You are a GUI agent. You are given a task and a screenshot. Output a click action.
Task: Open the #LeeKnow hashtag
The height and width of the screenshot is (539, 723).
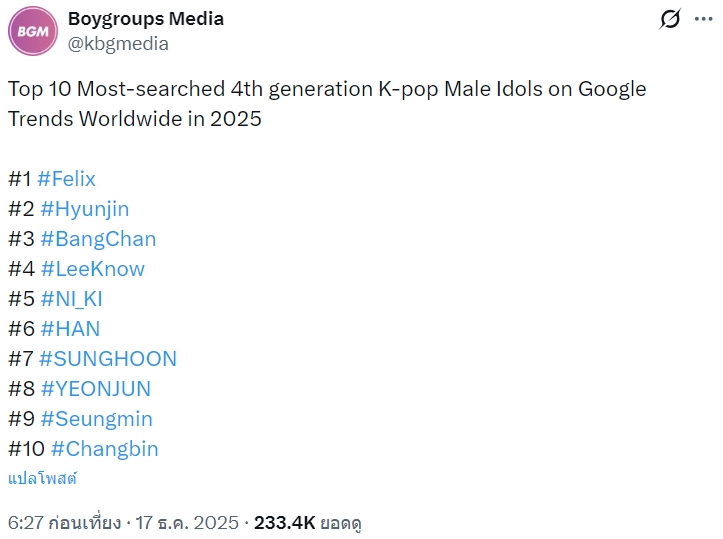coord(93,269)
